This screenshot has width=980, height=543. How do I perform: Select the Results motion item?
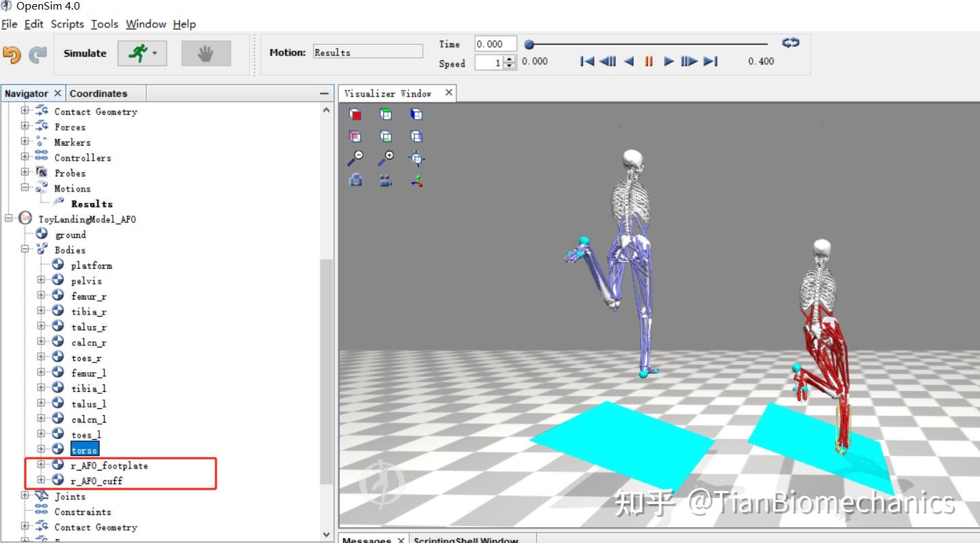click(x=92, y=204)
